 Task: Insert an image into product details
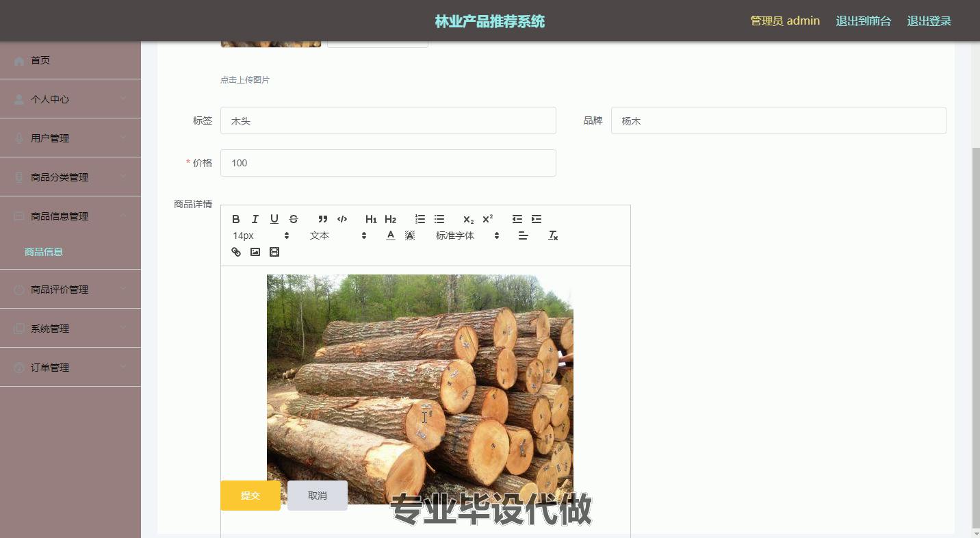(x=255, y=252)
